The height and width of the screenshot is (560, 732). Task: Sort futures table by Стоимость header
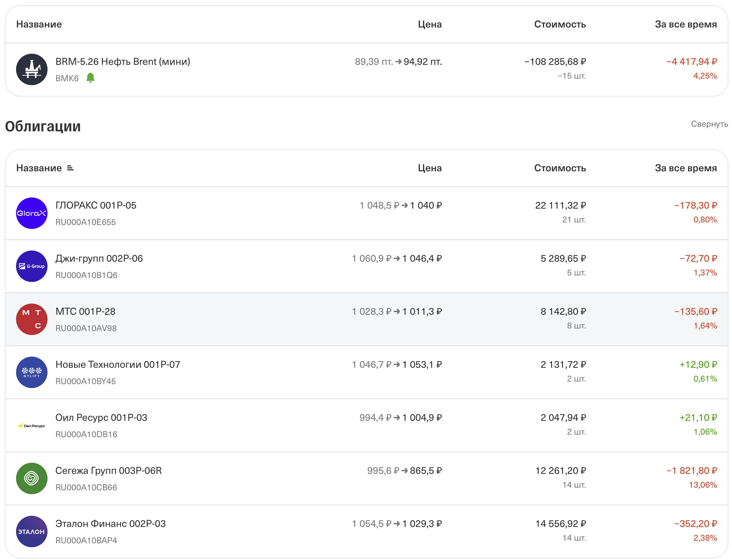click(560, 24)
